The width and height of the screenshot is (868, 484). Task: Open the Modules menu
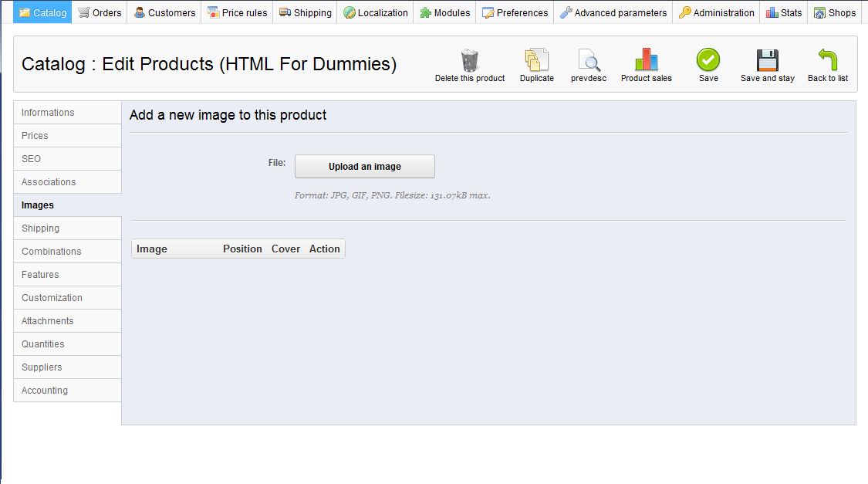coord(444,12)
